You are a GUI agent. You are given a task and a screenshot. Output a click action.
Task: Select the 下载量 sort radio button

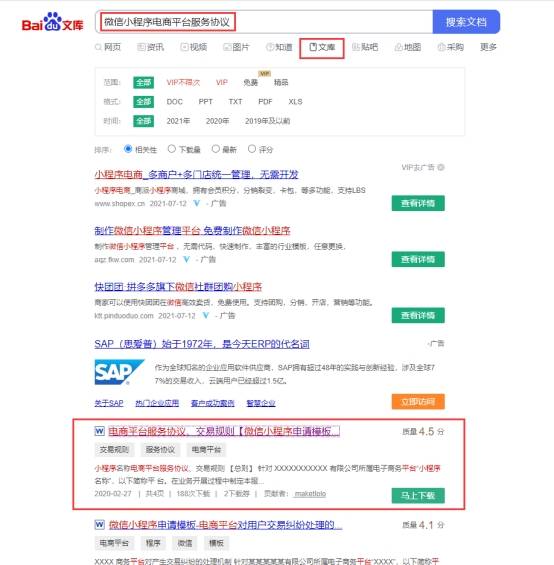[x=172, y=149]
